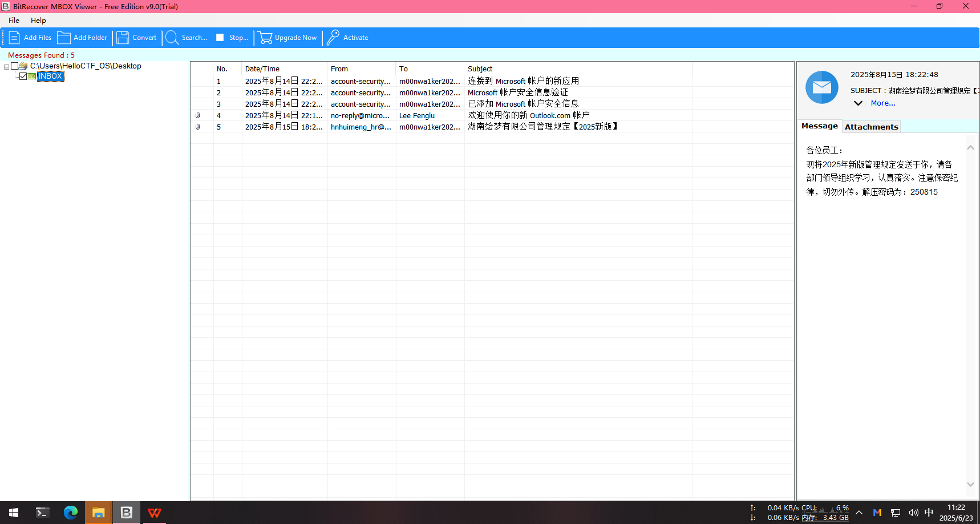Select email from no-reply@micro… row 4
Image resolution: width=980 pixels, height=524 pixels.
(x=359, y=115)
